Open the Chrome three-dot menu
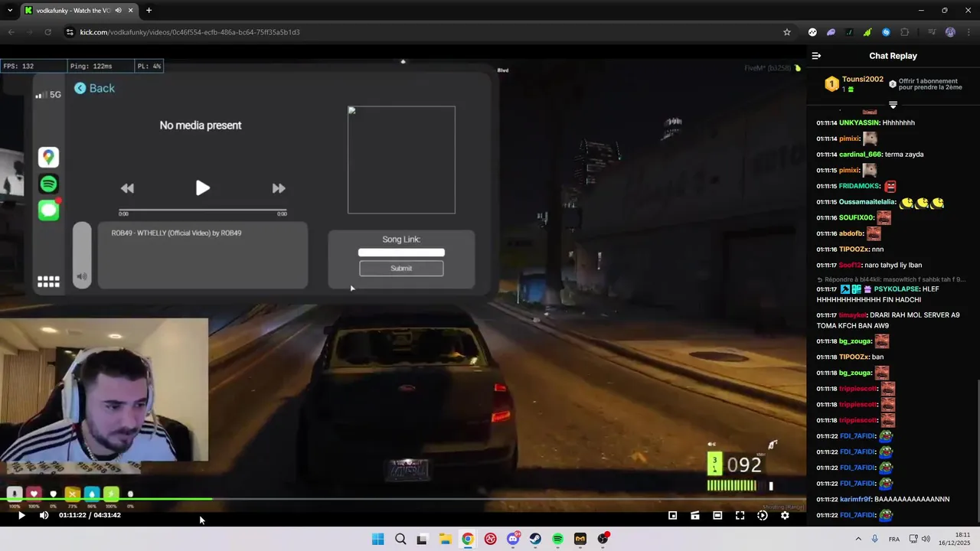Screen dimensions: 980x551 pyautogui.click(x=967, y=32)
